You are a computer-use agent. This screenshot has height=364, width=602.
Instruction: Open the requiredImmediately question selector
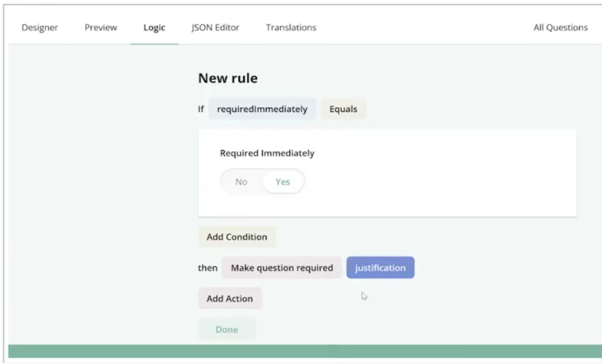tap(262, 109)
